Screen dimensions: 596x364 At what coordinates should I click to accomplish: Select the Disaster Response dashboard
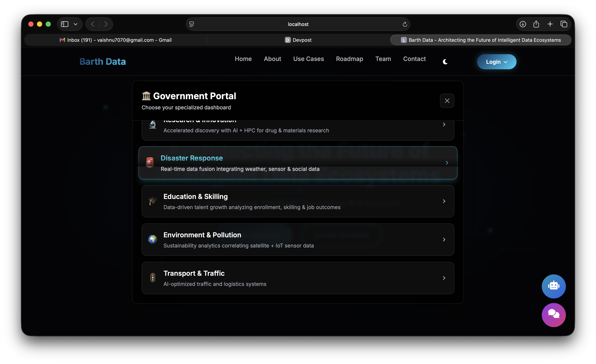(x=297, y=163)
